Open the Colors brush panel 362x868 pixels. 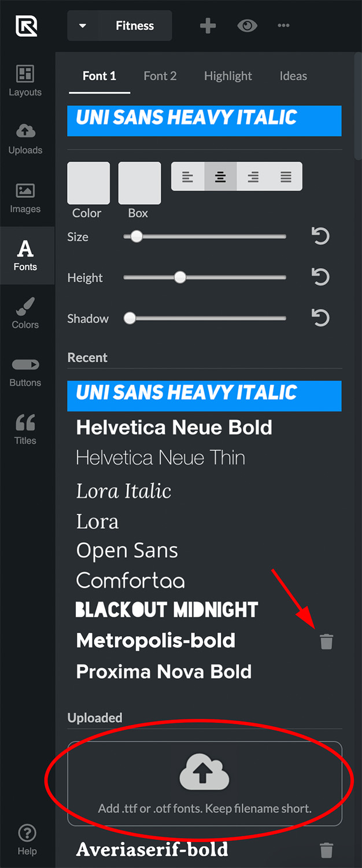[x=25, y=313]
